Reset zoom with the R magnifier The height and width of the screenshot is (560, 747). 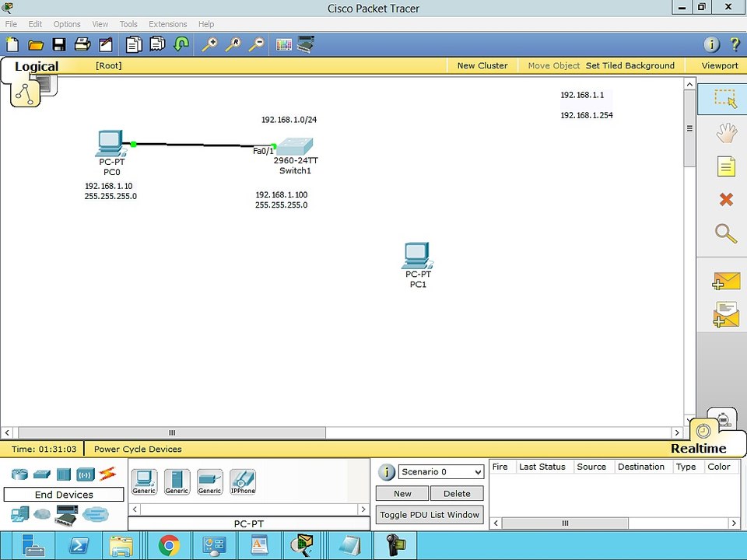(233, 45)
